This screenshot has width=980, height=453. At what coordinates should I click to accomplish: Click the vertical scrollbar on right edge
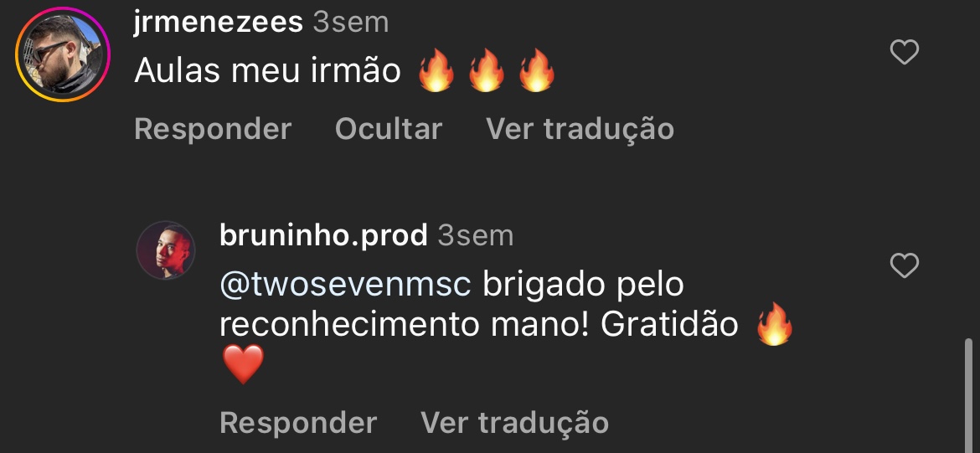pyautogui.click(x=968, y=395)
